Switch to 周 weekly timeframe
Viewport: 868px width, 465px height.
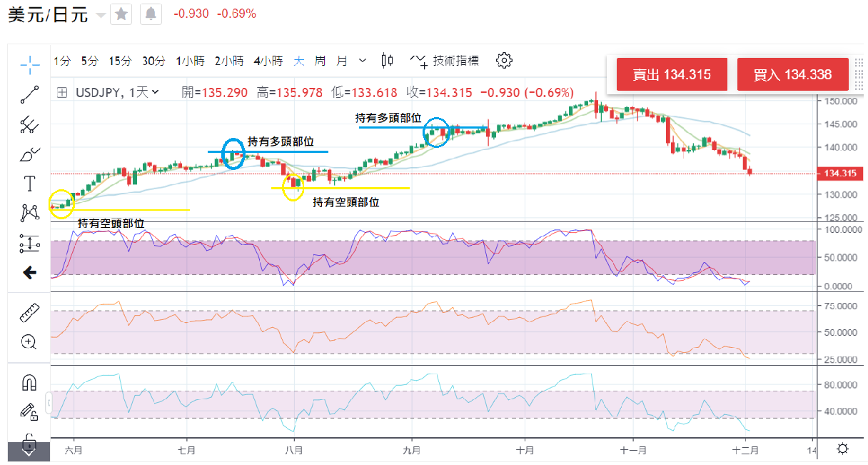click(x=320, y=61)
